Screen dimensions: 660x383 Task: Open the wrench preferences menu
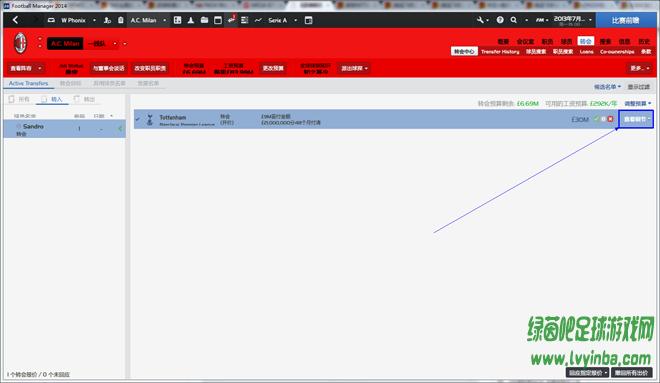pos(482,20)
